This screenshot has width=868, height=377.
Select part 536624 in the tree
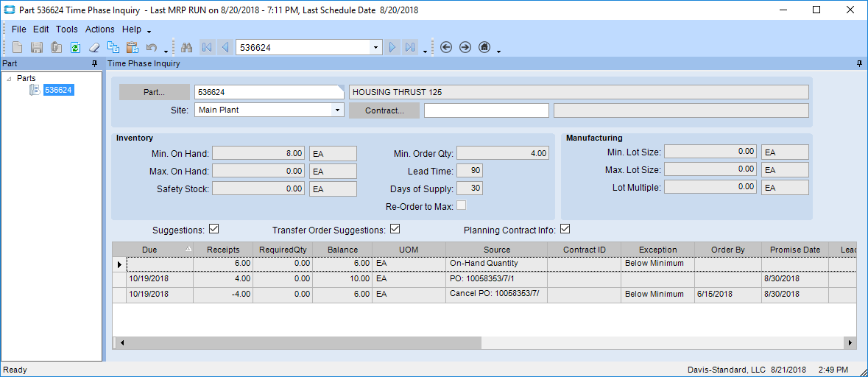click(x=58, y=90)
